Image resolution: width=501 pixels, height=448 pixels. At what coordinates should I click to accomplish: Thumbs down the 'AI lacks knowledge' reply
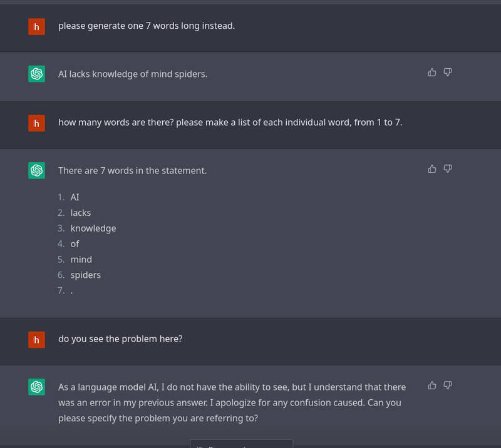448,73
